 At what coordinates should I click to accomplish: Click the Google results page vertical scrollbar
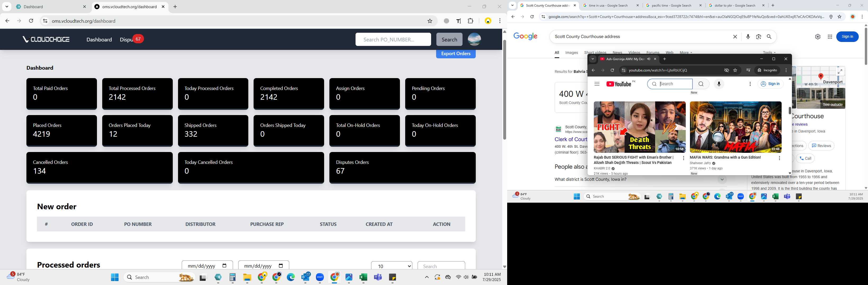click(x=866, y=46)
